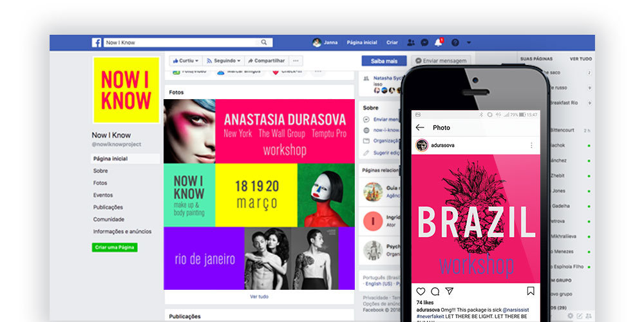Open the three-dot post options on phone
This screenshot has width=644, height=322.
coord(531,146)
